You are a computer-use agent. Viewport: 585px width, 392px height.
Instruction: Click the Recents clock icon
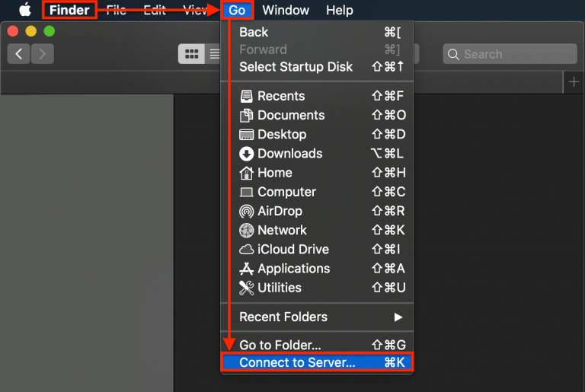[246, 96]
